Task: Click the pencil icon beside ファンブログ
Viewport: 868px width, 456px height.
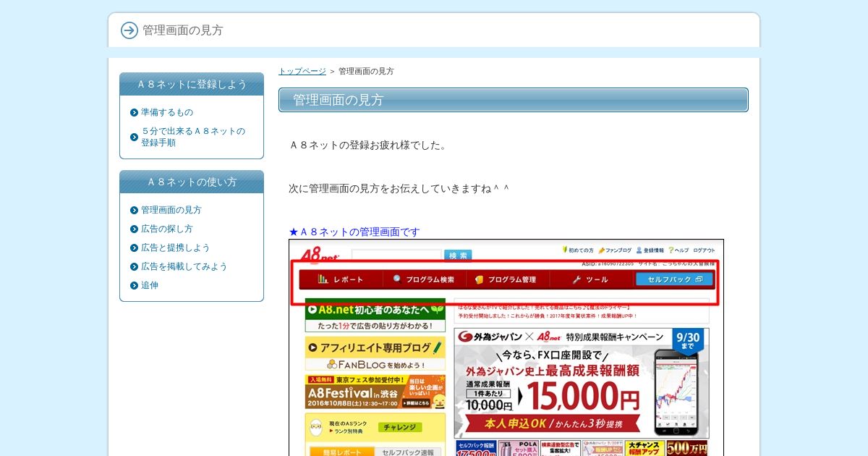Action: pyautogui.click(x=600, y=250)
